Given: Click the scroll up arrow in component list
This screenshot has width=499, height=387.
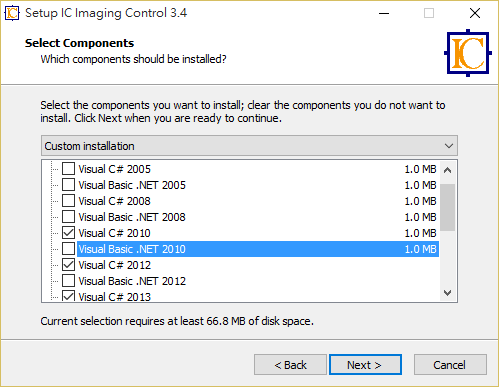Looking at the screenshot, I should (448, 170).
